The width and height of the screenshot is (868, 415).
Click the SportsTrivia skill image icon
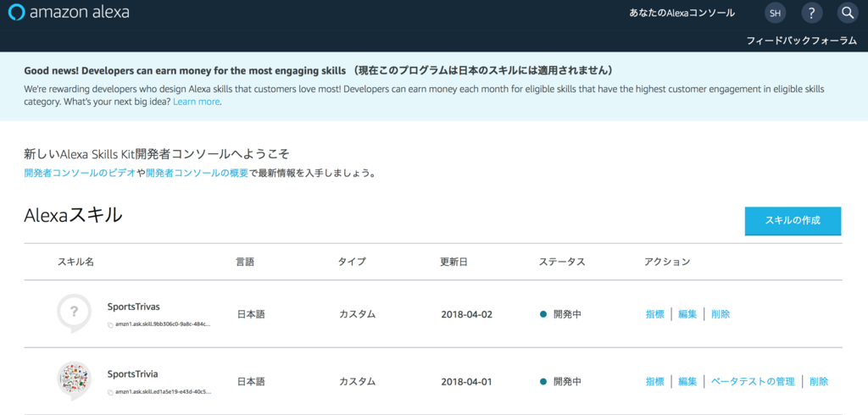point(75,380)
